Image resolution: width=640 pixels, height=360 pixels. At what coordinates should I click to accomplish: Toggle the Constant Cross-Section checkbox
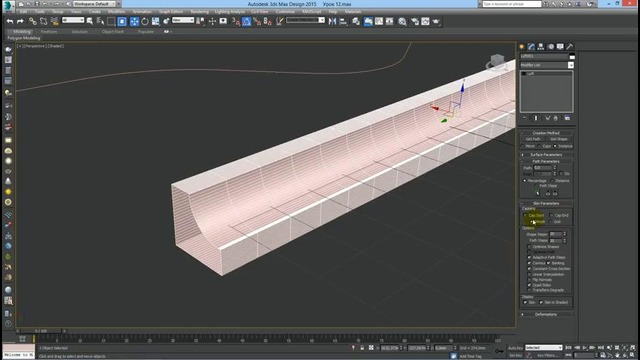point(529,269)
